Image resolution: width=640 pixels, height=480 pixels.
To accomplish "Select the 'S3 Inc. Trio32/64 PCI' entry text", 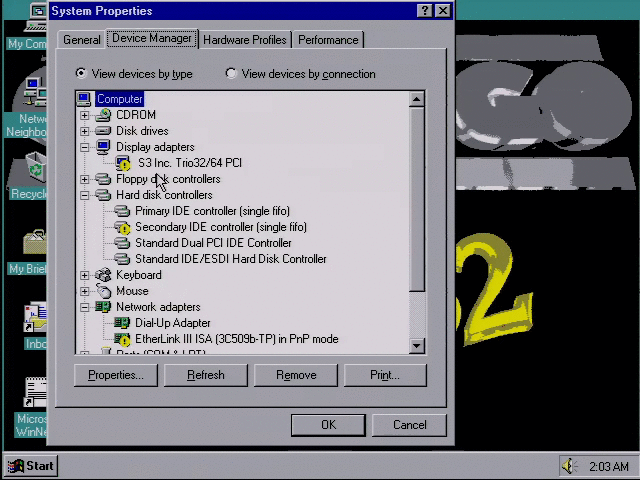I will (x=190, y=163).
